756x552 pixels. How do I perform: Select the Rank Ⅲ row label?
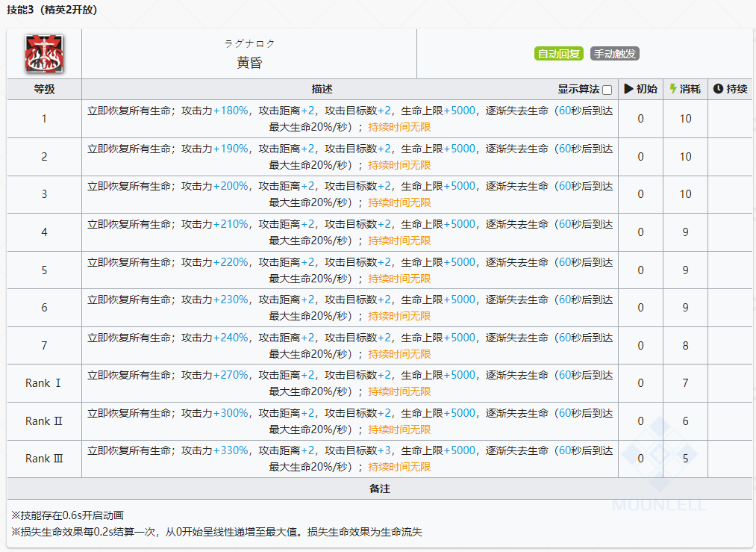click(x=44, y=459)
